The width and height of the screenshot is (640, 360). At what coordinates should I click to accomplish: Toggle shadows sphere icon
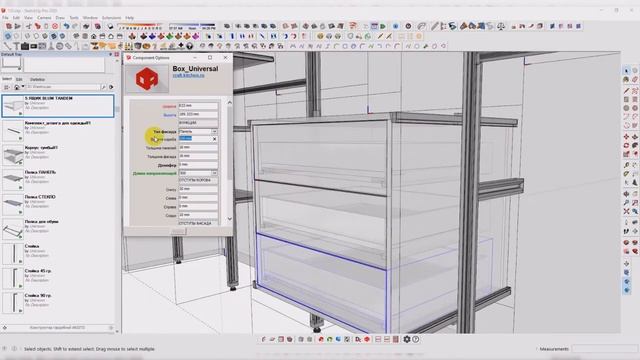(110, 26)
